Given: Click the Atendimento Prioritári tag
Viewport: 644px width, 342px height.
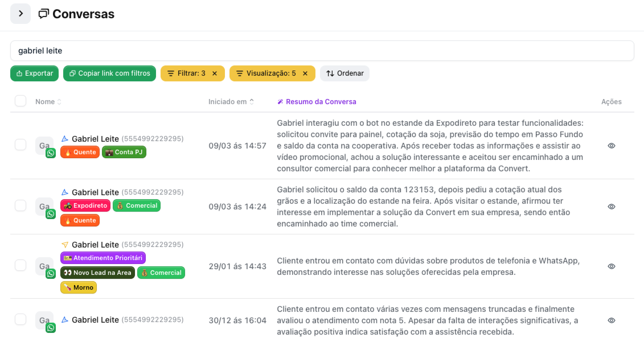Looking at the screenshot, I should (x=103, y=258).
